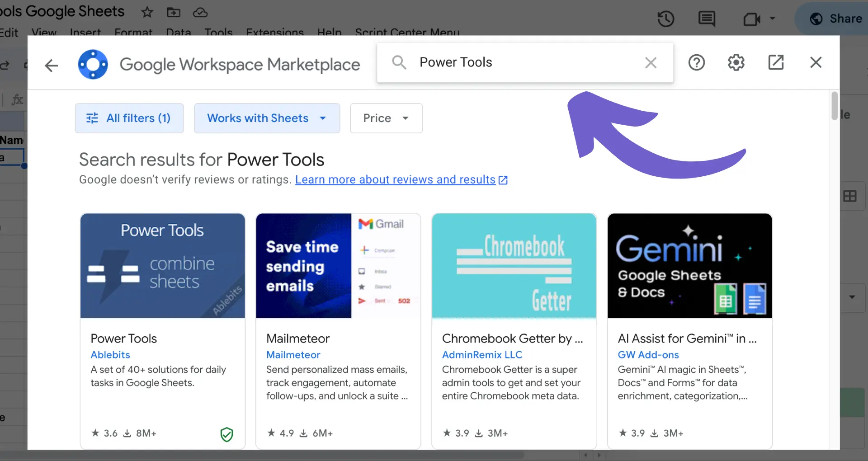The height and width of the screenshot is (461, 868).
Task: Click the Marketplace vertical scrollbar
Action: [x=835, y=106]
